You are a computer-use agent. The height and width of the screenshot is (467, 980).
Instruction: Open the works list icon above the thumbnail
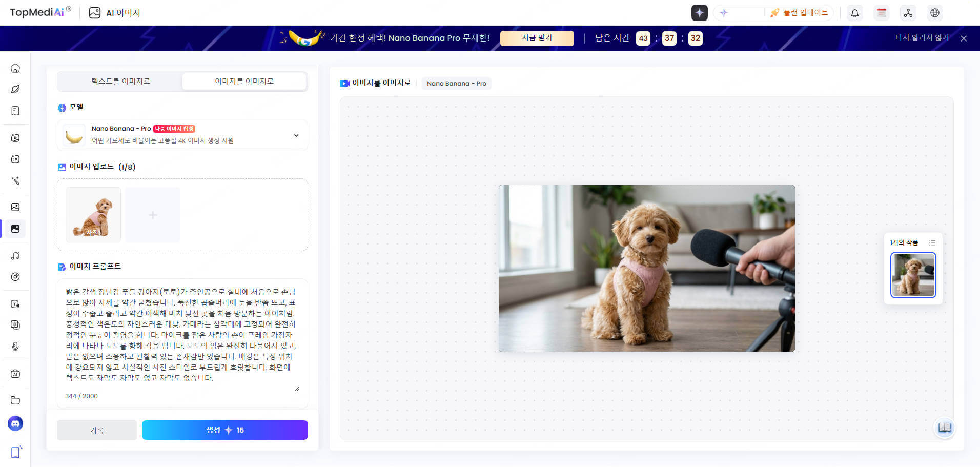point(932,242)
